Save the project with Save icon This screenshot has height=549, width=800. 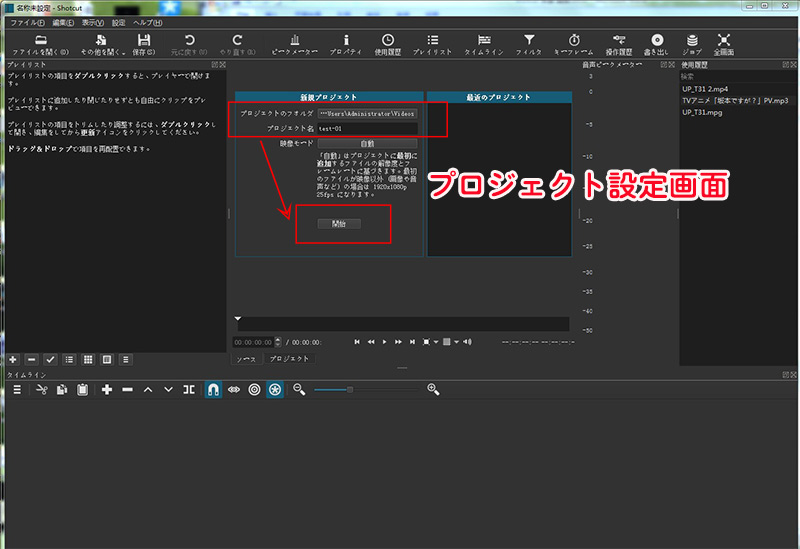[x=144, y=45]
